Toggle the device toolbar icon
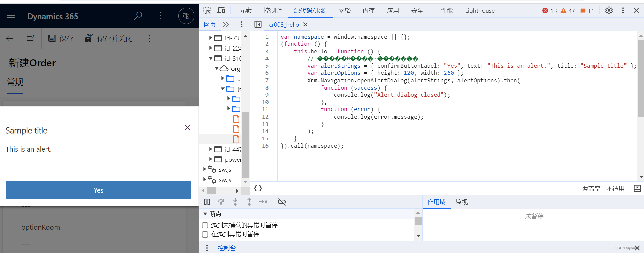 click(x=221, y=10)
